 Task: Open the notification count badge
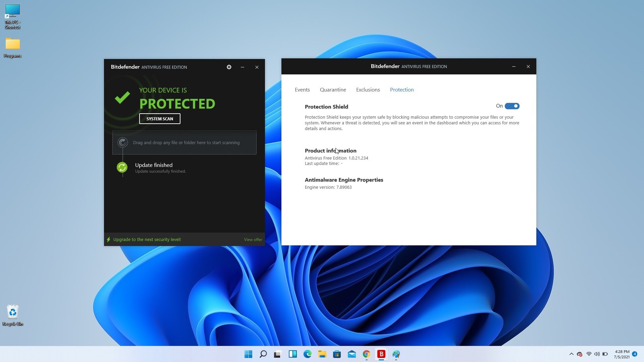tap(634, 354)
